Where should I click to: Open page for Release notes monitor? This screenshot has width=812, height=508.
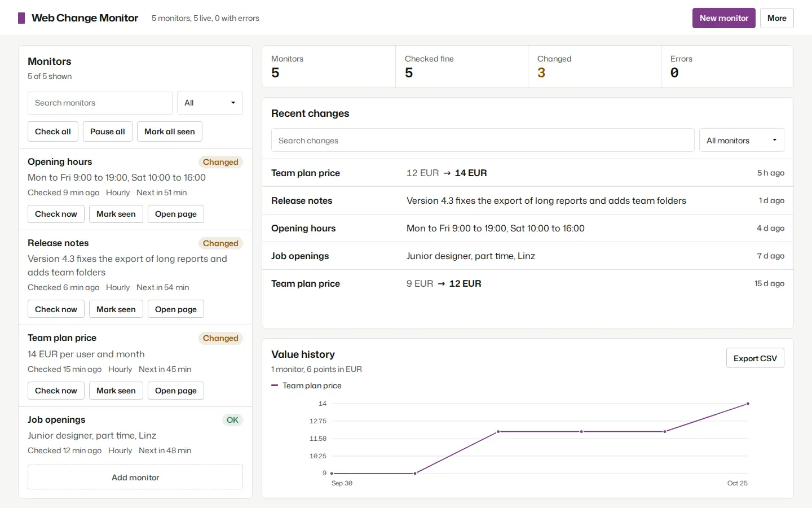(176, 309)
